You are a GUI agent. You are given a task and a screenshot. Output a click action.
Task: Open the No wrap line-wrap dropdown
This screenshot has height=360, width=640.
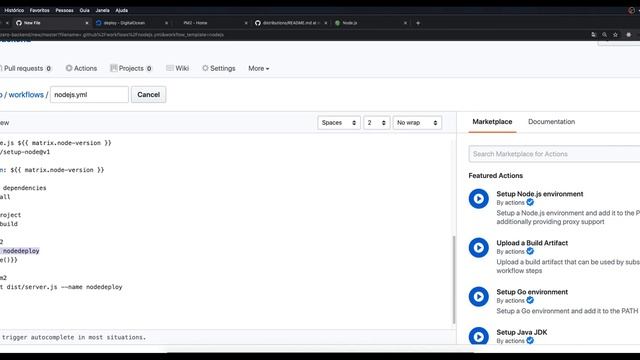417,122
